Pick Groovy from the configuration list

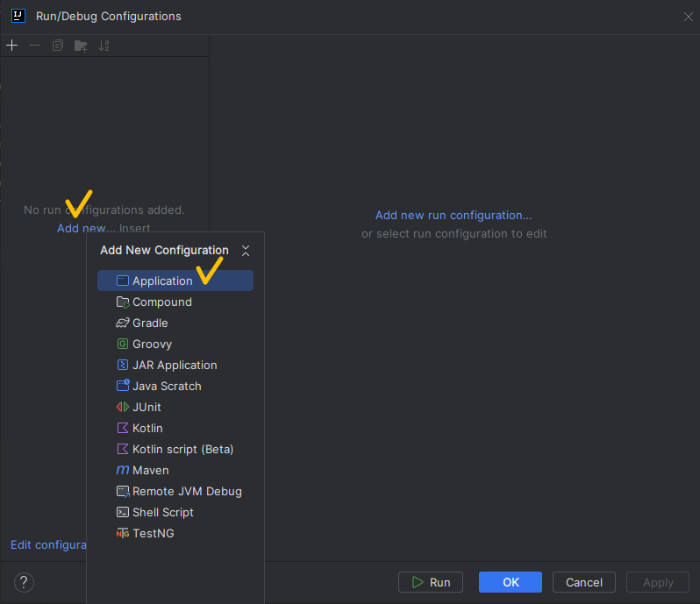175,344
